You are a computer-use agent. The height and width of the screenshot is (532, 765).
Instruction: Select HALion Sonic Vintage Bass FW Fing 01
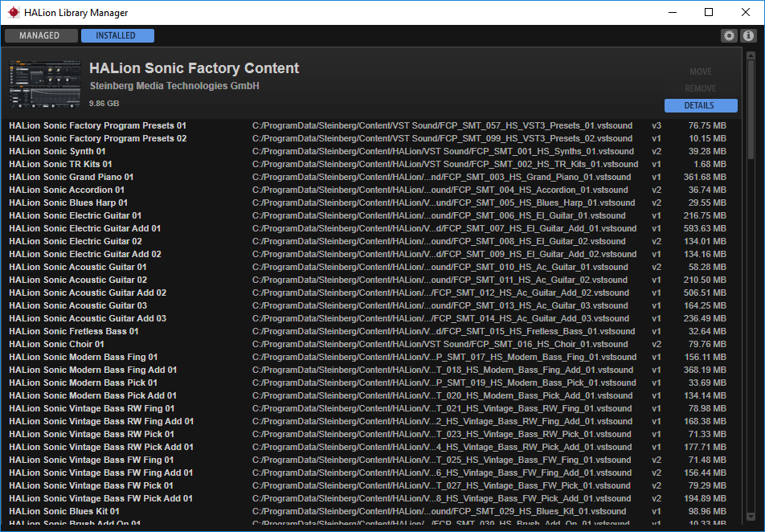(x=92, y=460)
